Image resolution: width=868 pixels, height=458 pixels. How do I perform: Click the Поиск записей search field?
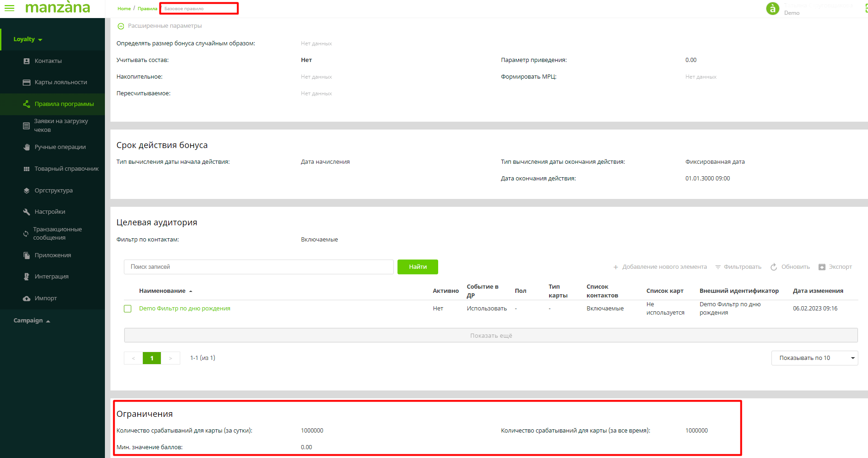click(x=258, y=267)
